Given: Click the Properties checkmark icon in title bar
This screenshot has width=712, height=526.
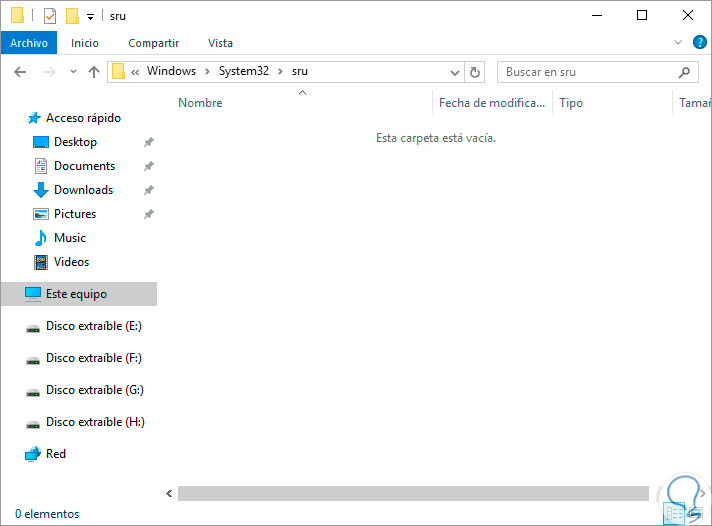Looking at the screenshot, I should (49, 16).
